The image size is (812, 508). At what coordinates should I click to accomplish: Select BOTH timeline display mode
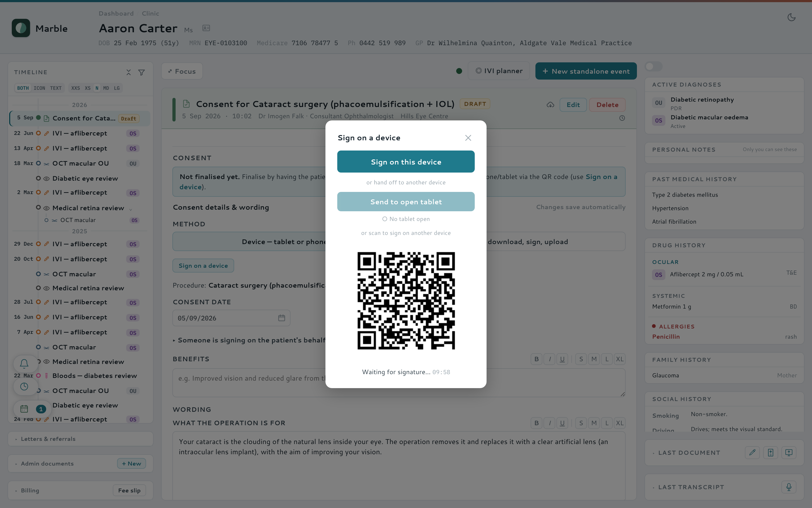coord(23,88)
